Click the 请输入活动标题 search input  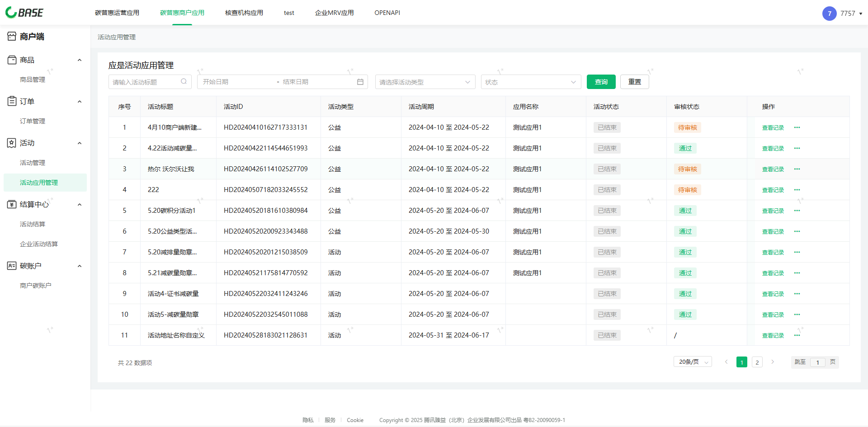145,82
